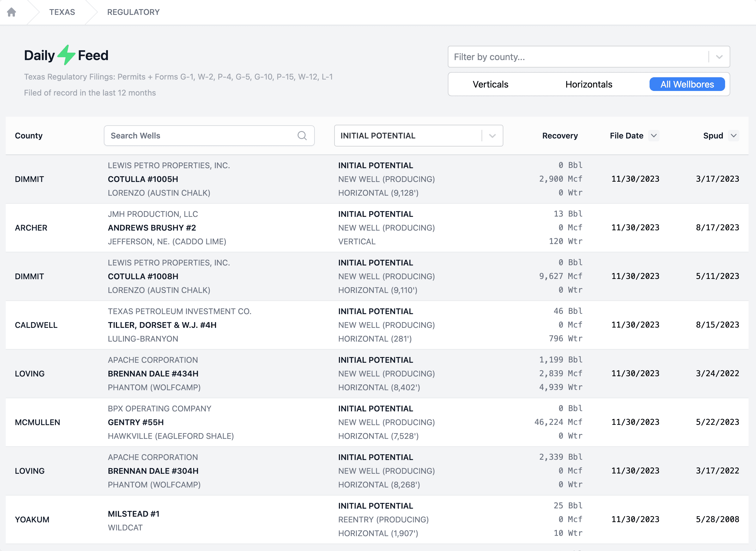Screen dimensions: 756x551
Task: Focus the Search Wells input
Action: point(209,136)
